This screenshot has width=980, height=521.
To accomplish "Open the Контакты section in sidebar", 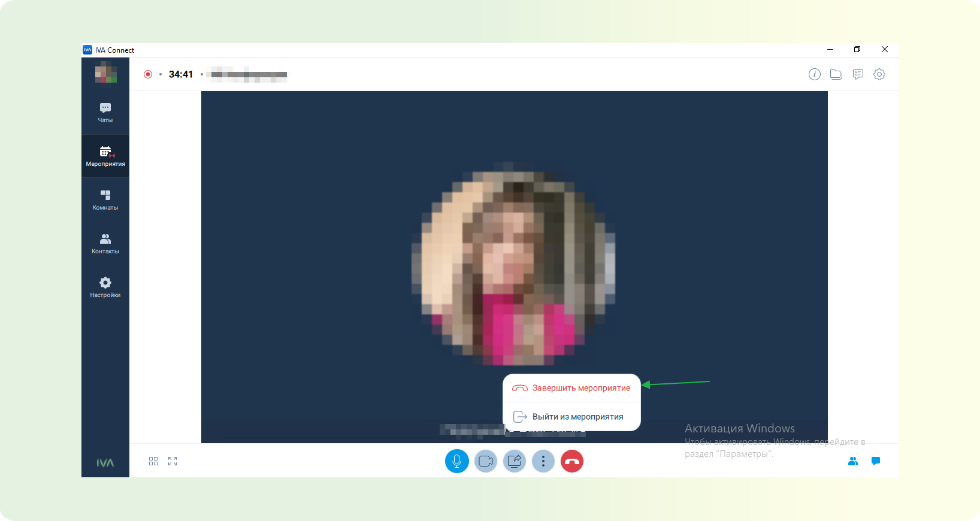I will click(105, 244).
